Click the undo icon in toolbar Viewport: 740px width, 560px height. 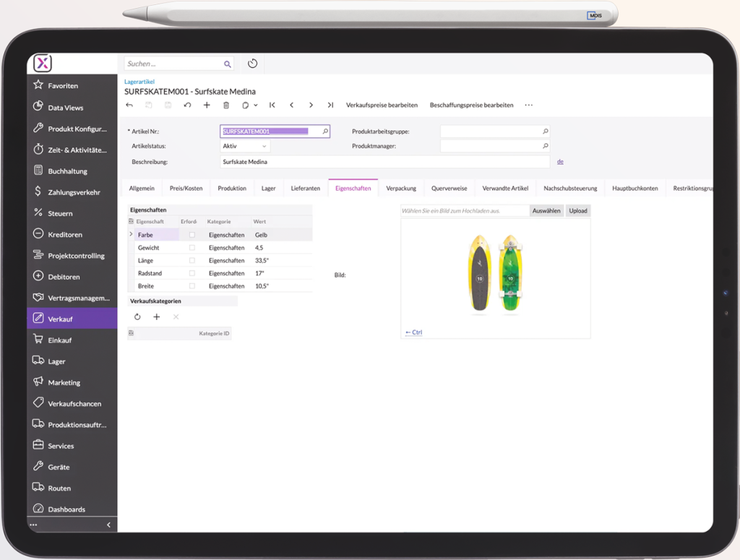click(x=187, y=105)
